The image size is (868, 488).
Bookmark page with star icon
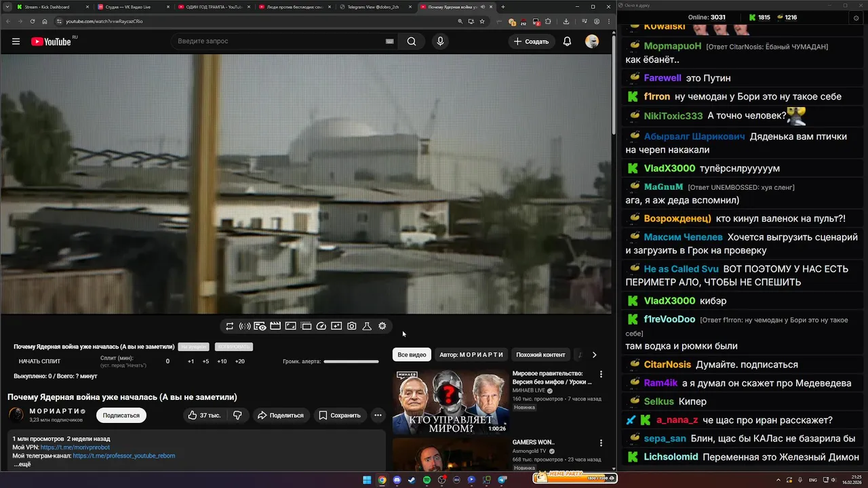(x=482, y=21)
